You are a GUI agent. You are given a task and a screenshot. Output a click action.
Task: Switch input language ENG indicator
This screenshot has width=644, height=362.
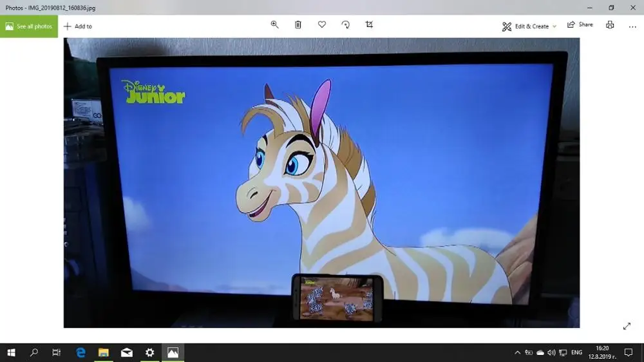pos(576,352)
